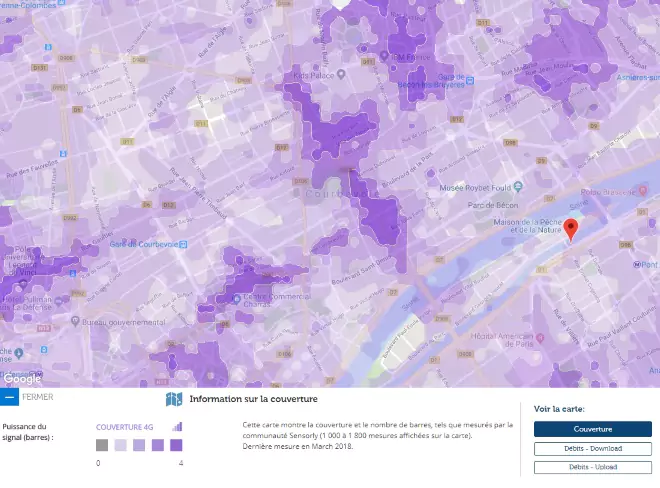Click the Musée Roybet Fould marker
This screenshot has height=488, width=660.
coord(518,186)
